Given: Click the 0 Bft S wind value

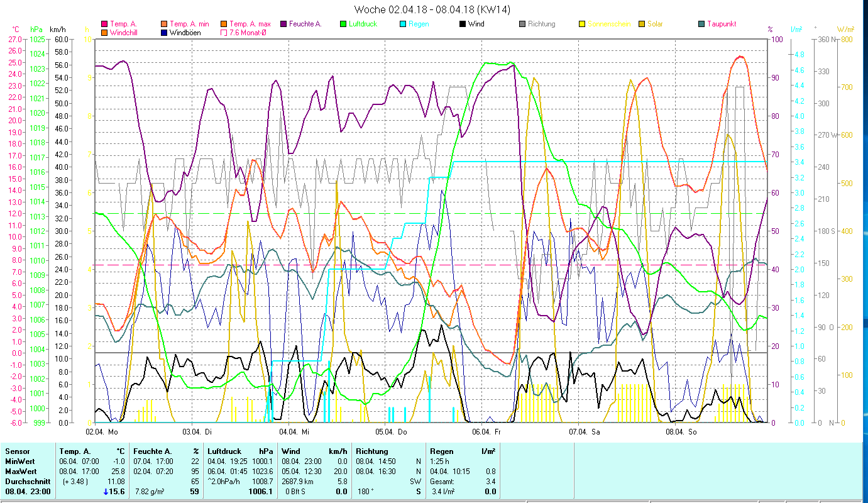Looking at the screenshot, I should coord(297,492).
